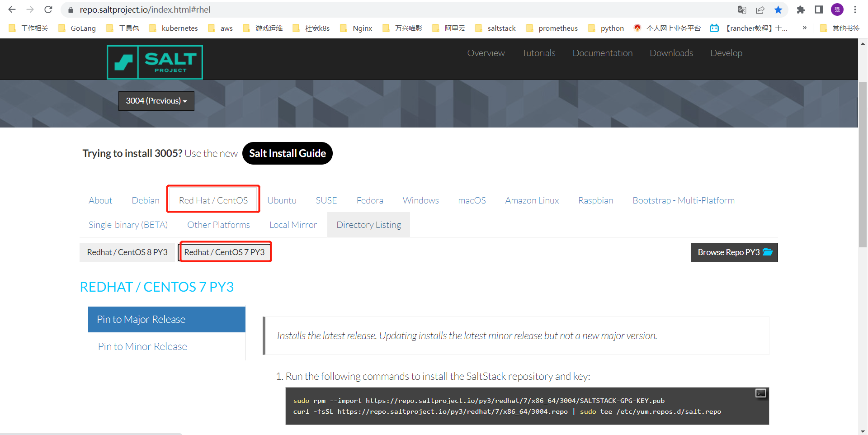The image size is (868, 435).
Task: Open the side panel icon
Action: [x=819, y=9]
